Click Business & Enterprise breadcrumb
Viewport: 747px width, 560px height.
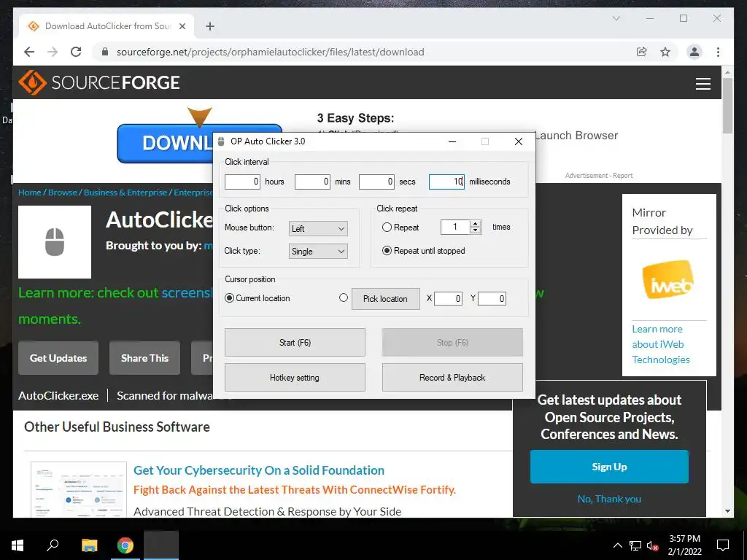click(125, 192)
